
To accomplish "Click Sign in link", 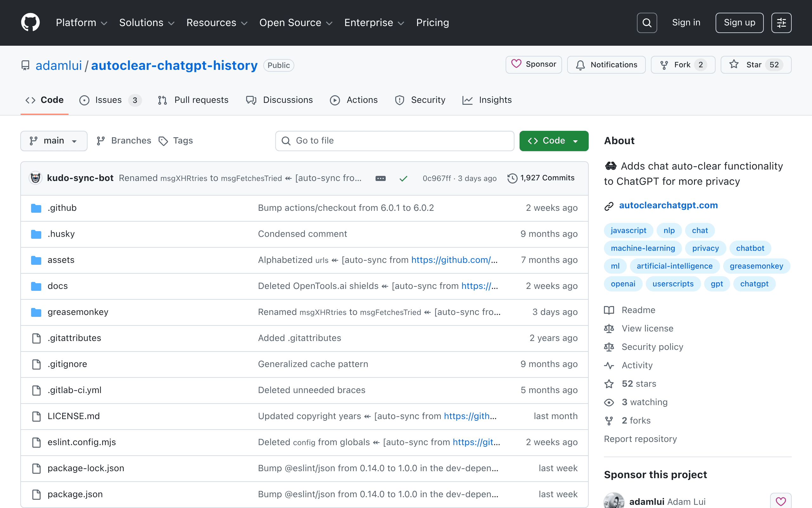I will coord(686,23).
